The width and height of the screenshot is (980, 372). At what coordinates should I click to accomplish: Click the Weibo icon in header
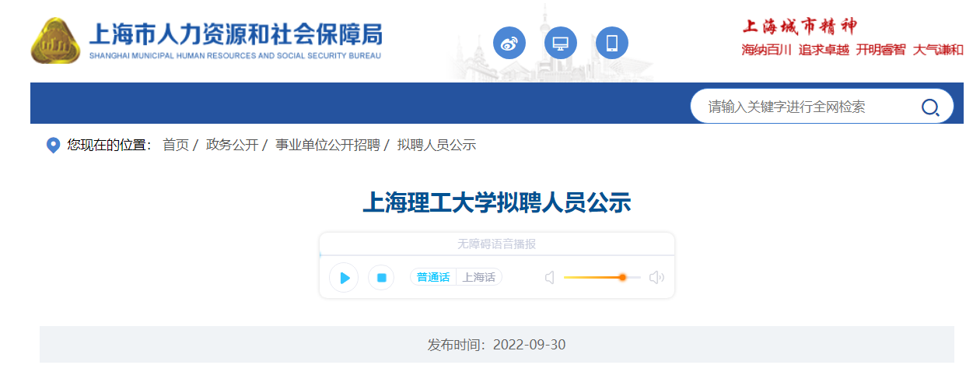(509, 43)
